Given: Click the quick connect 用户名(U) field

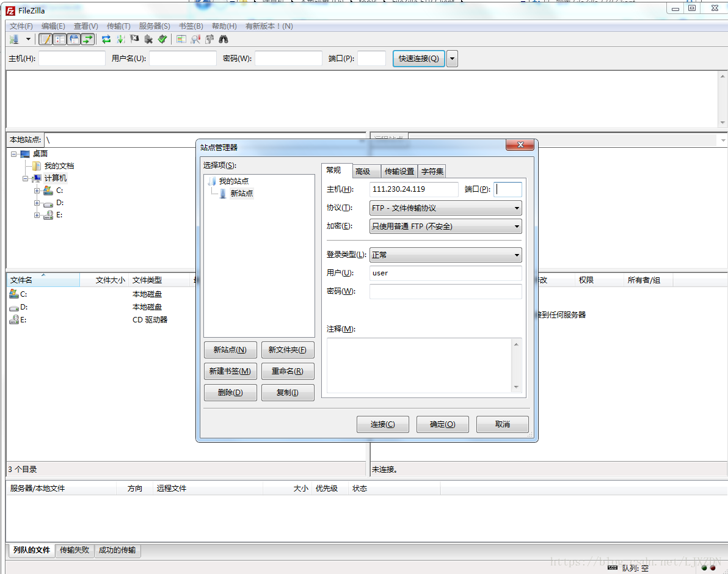Looking at the screenshot, I should tap(183, 59).
